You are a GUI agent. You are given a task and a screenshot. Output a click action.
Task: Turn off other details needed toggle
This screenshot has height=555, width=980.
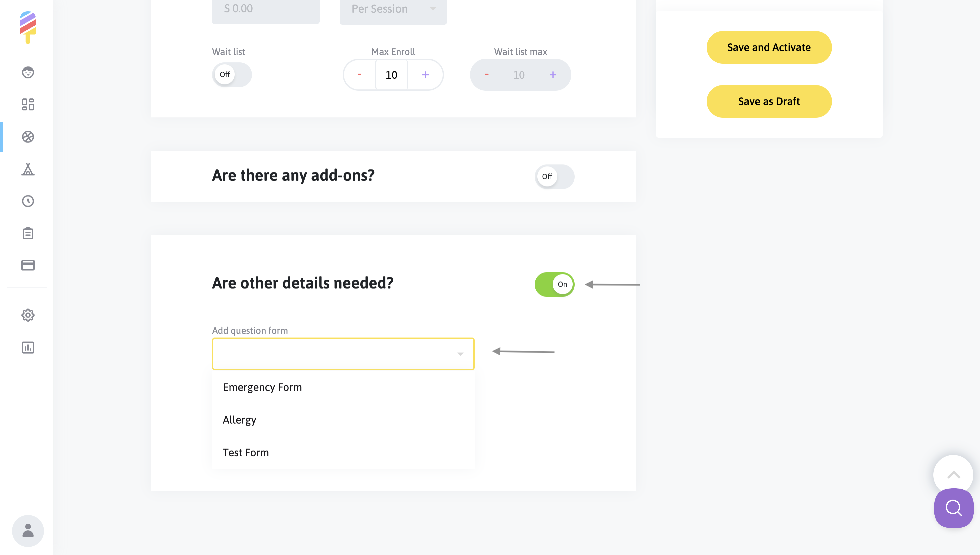(554, 285)
